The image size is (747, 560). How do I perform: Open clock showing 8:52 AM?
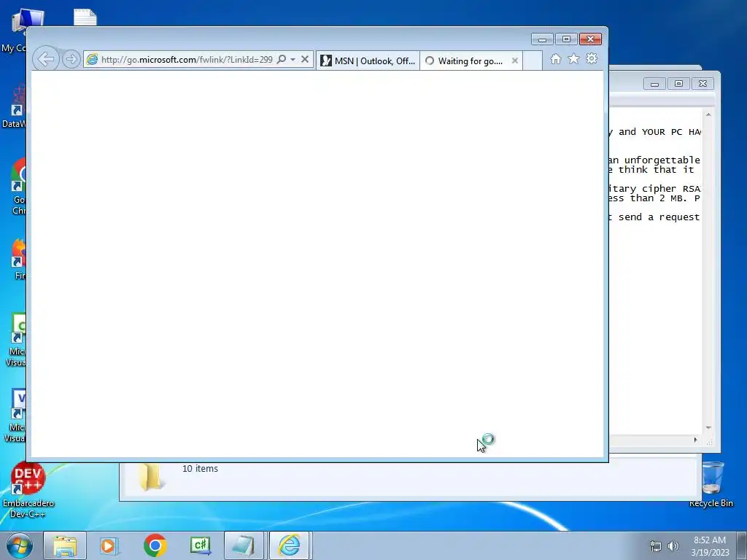point(710,546)
